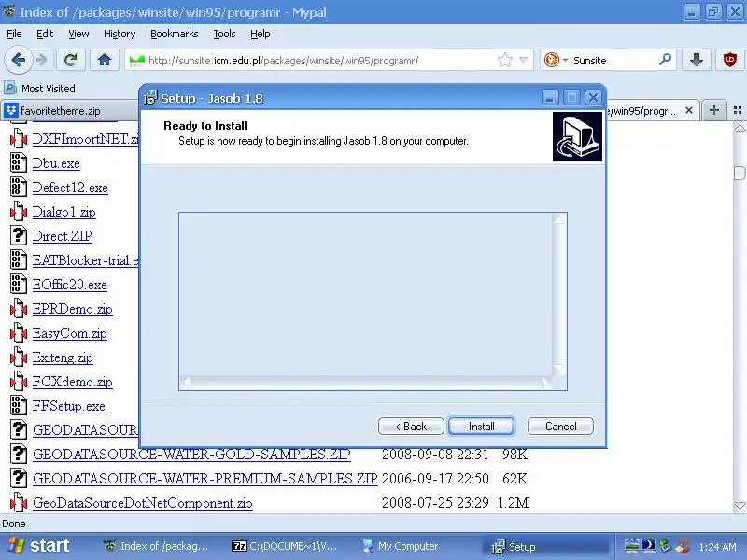Open the URL history dropdown arrow
Image resolution: width=747 pixels, height=560 pixels.
tap(524, 61)
